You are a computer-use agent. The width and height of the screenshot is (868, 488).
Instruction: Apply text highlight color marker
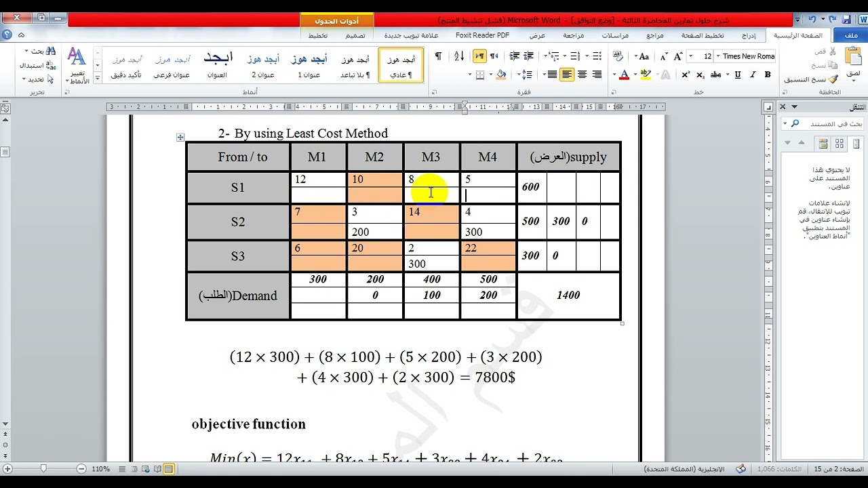(645, 75)
